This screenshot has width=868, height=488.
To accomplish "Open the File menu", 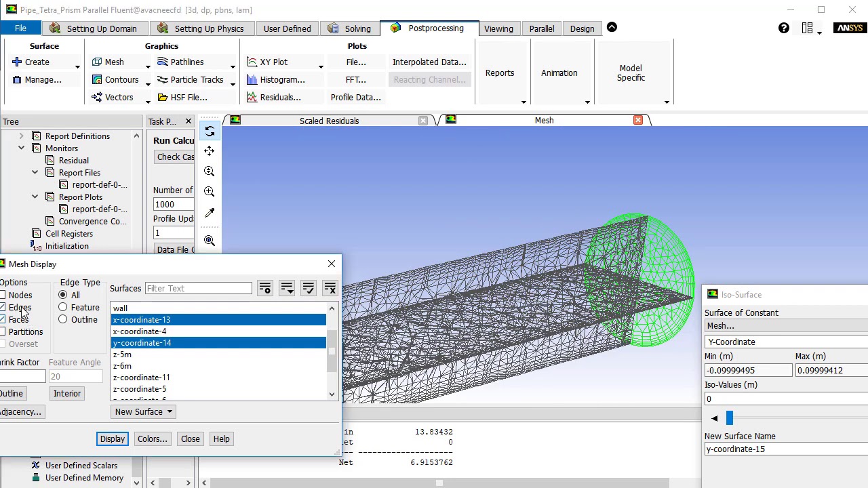I will click(20, 28).
